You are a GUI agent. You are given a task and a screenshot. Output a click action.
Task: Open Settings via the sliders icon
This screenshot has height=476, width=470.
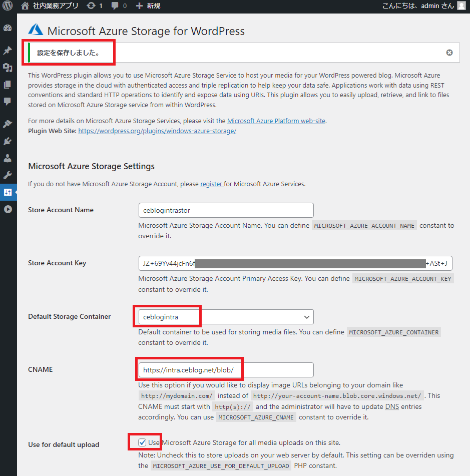[8, 192]
